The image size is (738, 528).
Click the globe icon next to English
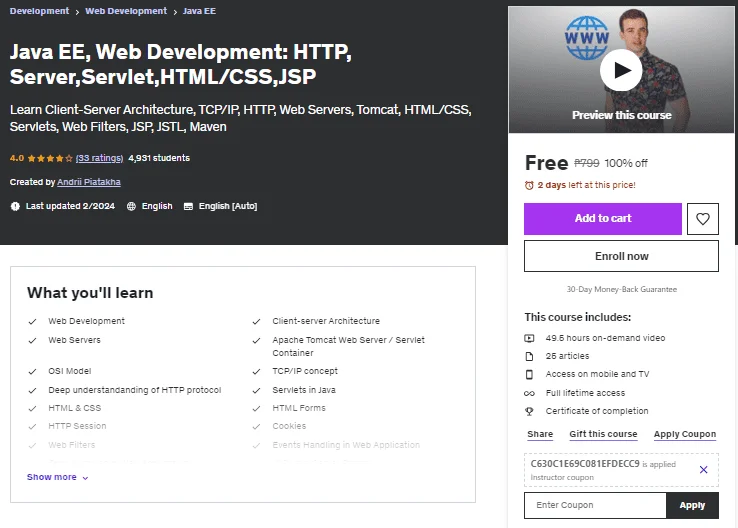click(x=131, y=206)
